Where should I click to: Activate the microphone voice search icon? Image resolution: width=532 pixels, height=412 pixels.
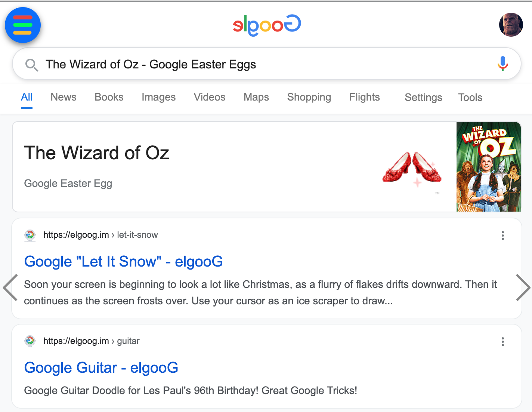pyautogui.click(x=503, y=64)
